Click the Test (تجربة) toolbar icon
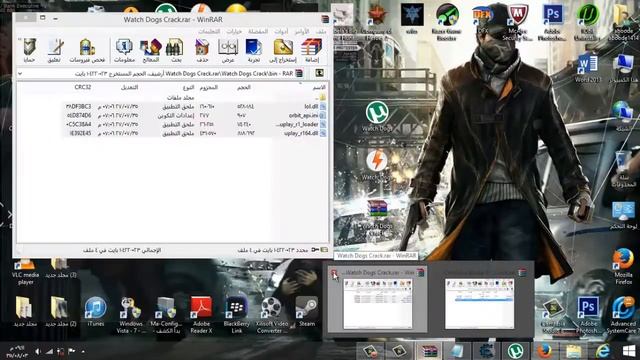This screenshot has width=640, height=360. click(x=254, y=51)
